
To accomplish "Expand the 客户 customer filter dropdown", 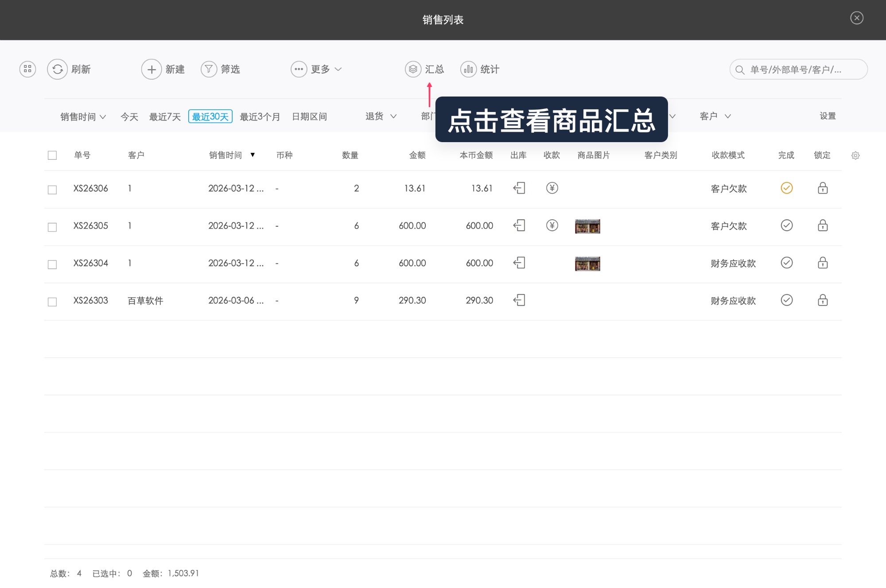I will (714, 116).
